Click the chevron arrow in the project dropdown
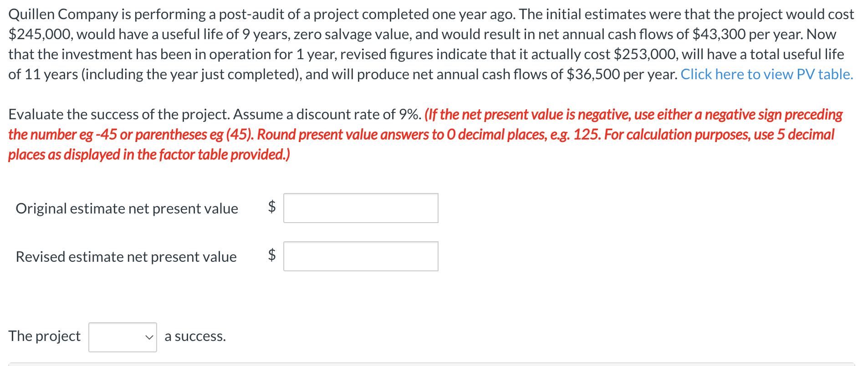 (149, 337)
